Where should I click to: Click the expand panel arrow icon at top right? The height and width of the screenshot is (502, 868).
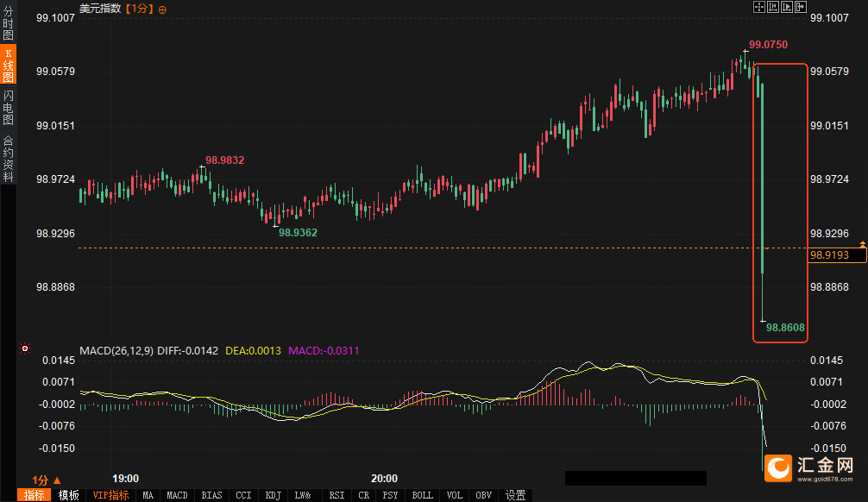pyautogui.click(x=801, y=7)
